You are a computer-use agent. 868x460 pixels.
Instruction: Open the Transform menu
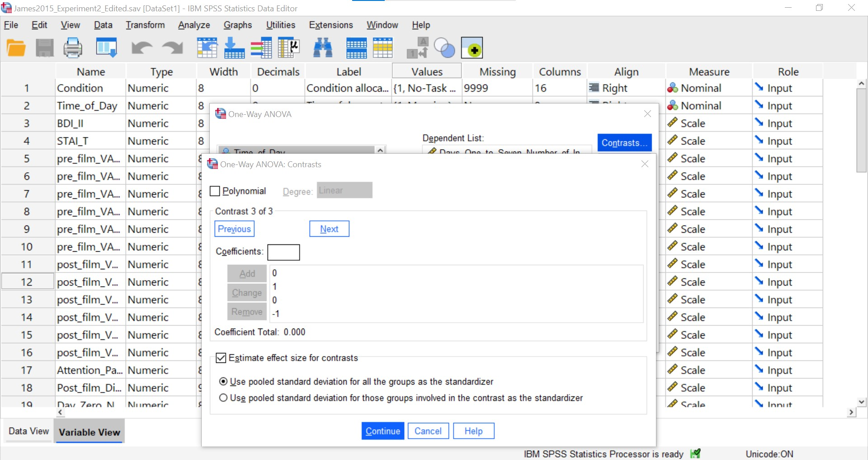[145, 25]
